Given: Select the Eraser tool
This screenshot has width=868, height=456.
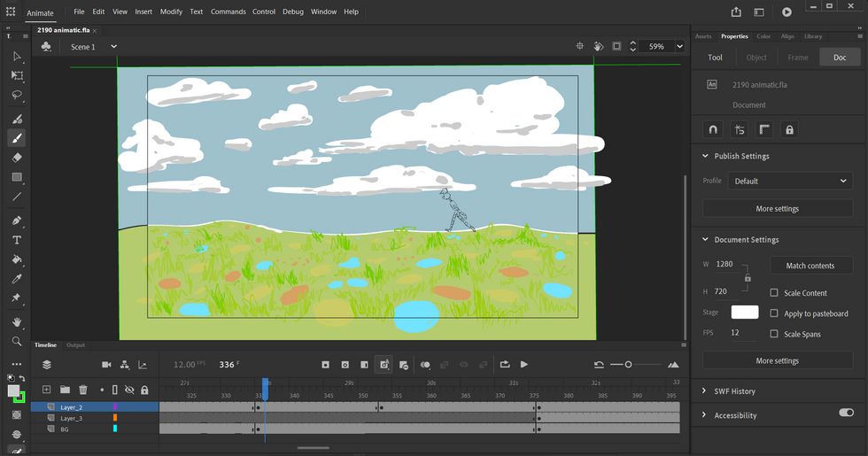Looking at the screenshot, I should click(x=17, y=158).
